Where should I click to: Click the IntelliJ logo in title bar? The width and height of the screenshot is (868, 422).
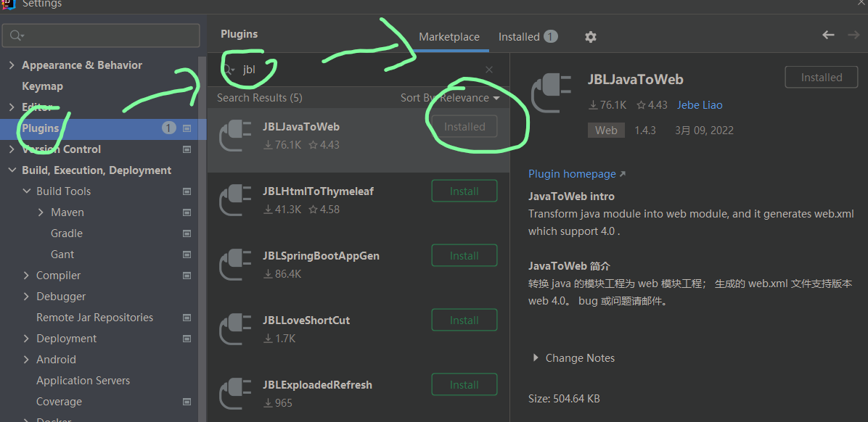(8, 4)
